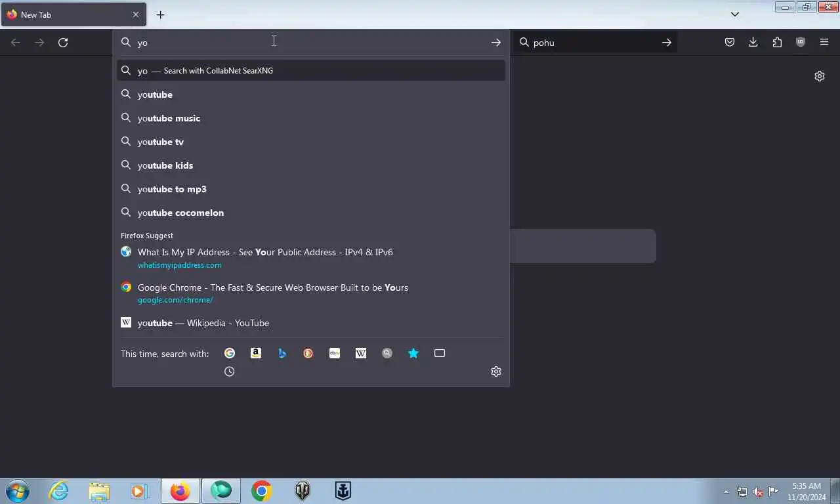Viewport: 840px width, 504px height.
Task: Click the search bar go arrow next to pohu
Action: tap(667, 43)
